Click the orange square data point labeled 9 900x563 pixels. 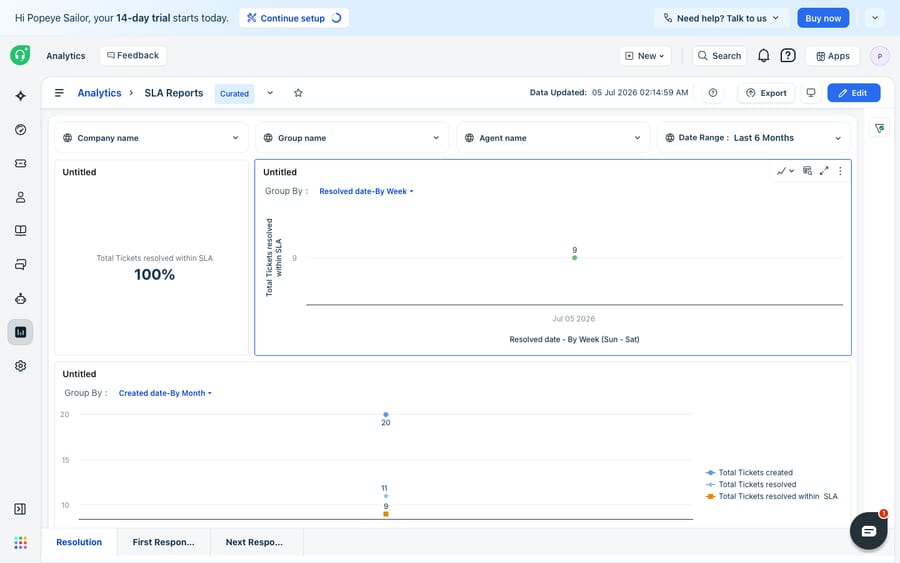386,514
